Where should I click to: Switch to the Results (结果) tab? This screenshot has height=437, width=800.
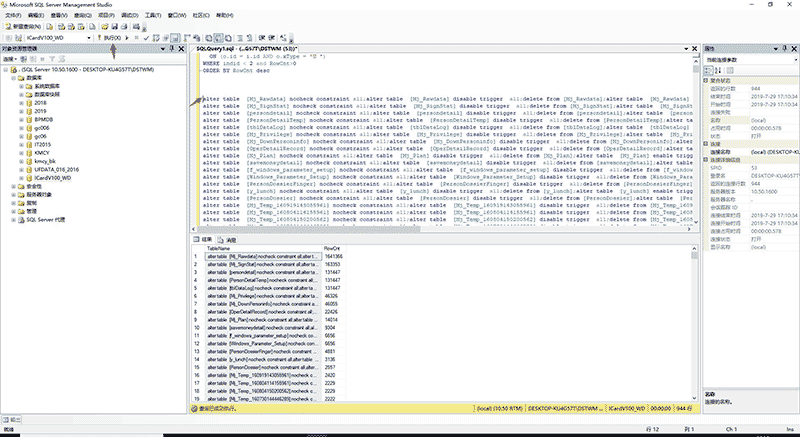tap(203, 239)
